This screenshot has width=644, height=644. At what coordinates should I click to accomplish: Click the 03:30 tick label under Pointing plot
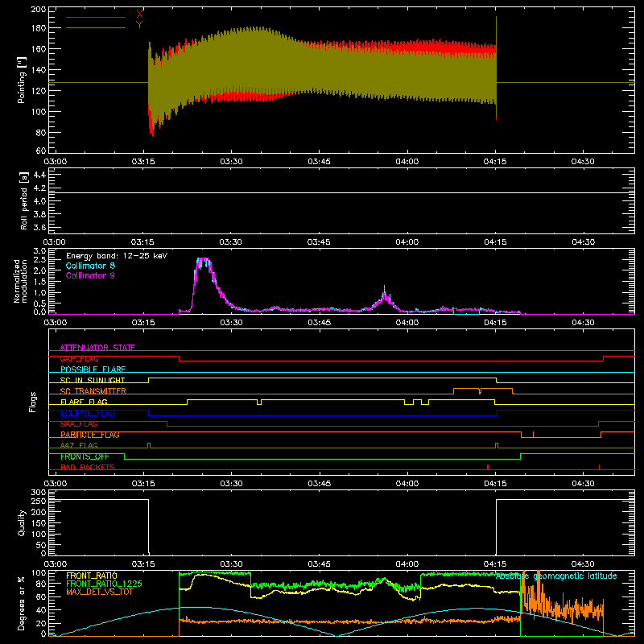[x=231, y=162]
